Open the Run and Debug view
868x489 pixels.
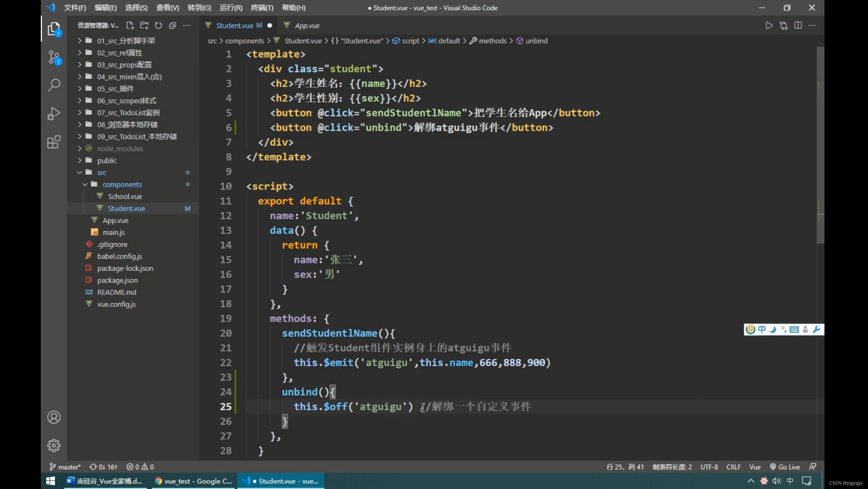[54, 113]
